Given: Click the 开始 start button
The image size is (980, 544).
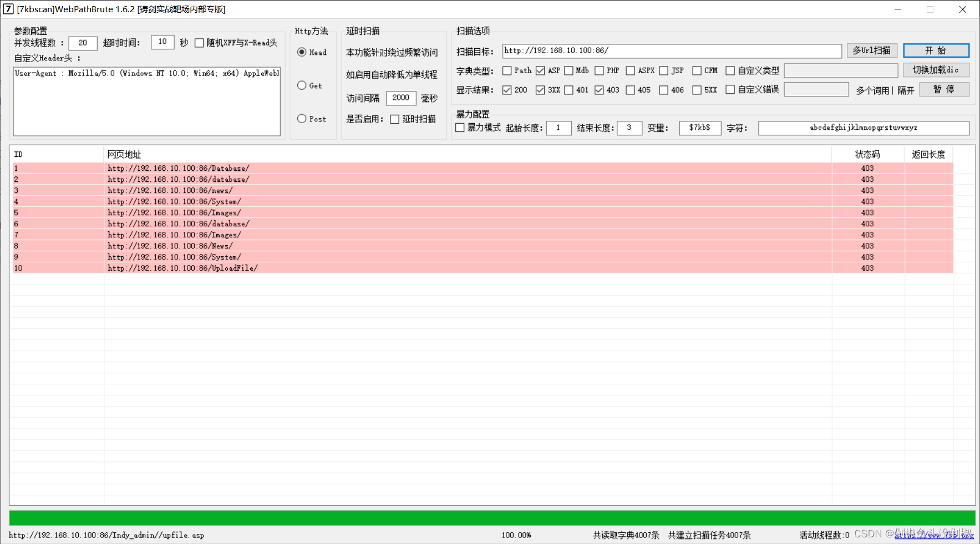Looking at the screenshot, I should [936, 50].
